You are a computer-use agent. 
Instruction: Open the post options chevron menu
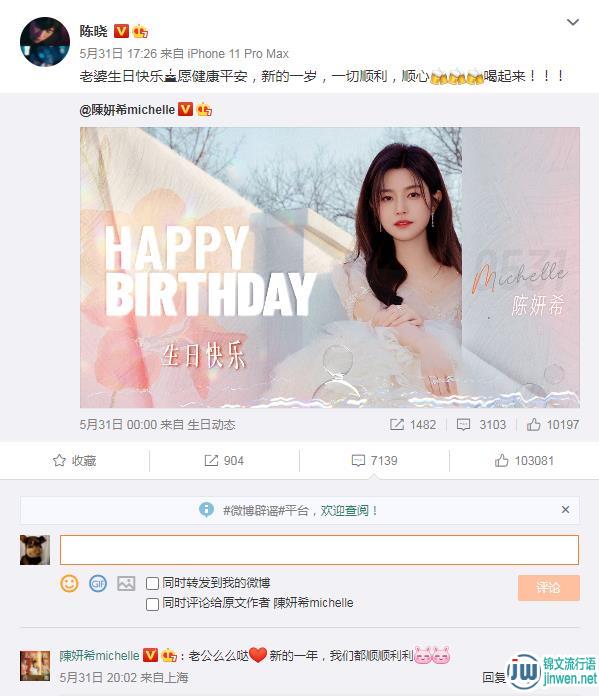click(x=573, y=22)
